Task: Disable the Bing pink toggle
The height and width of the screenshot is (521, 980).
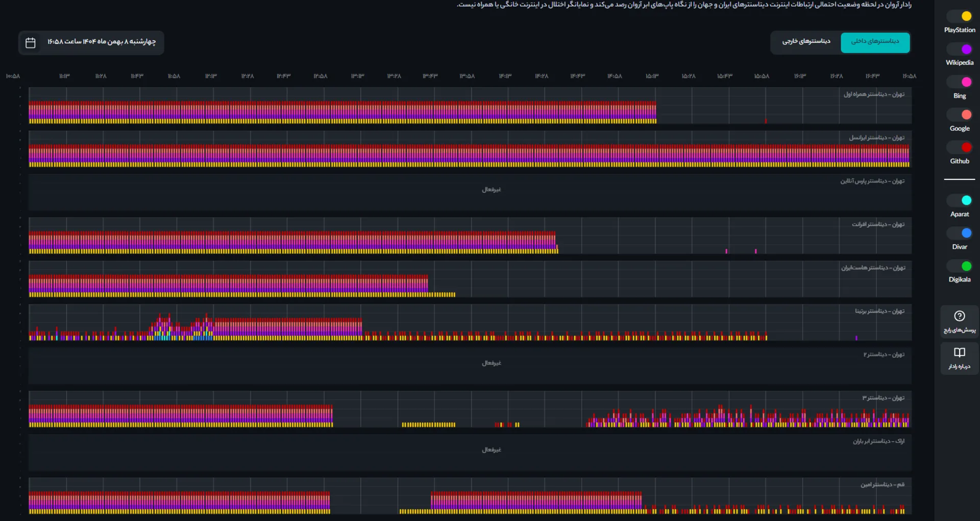Action: (x=960, y=82)
